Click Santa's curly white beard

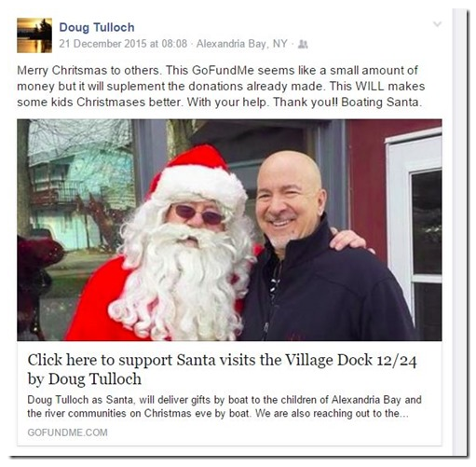pos(184,280)
